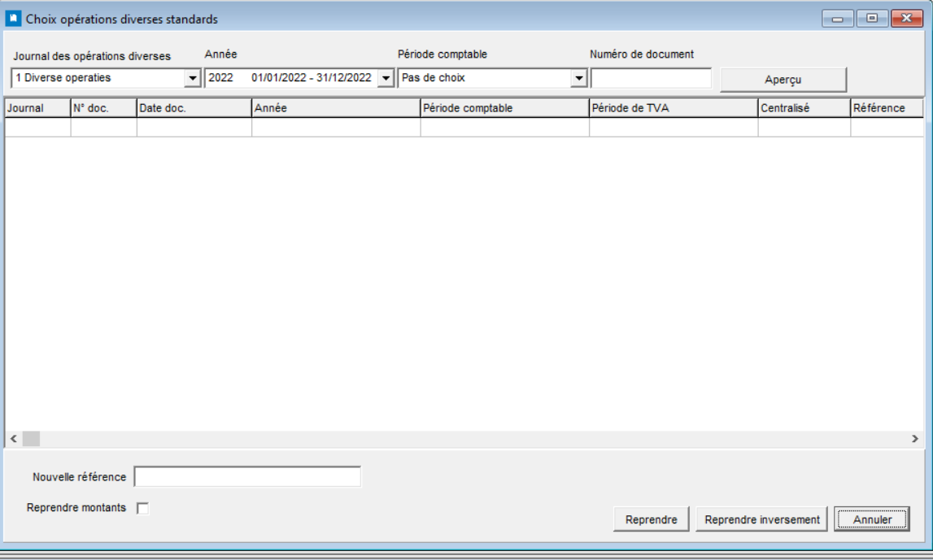Click the Centralisé column header
Viewport: 933px width, 560px height.
click(x=804, y=108)
